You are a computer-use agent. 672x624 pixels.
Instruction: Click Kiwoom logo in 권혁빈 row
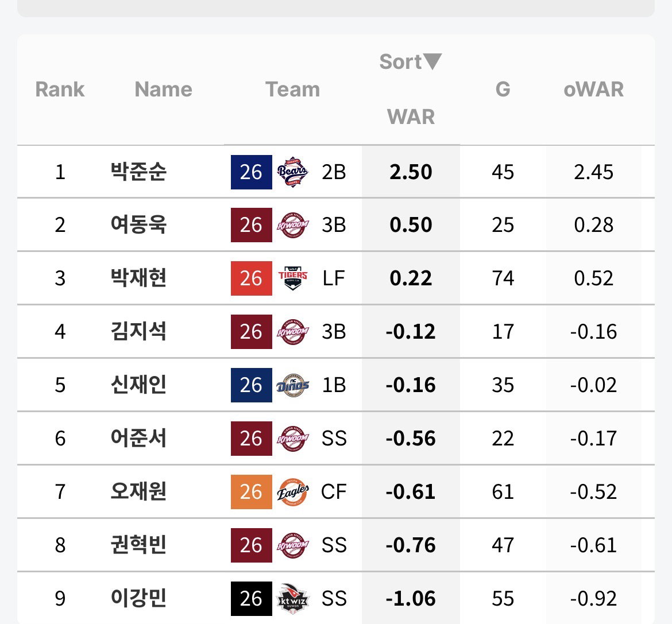pos(292,545)
